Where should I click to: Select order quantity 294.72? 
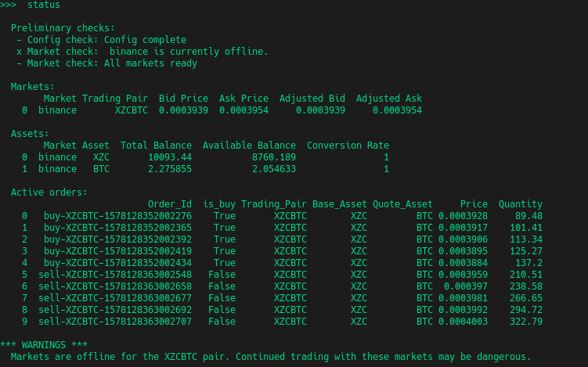click(526, 310)
